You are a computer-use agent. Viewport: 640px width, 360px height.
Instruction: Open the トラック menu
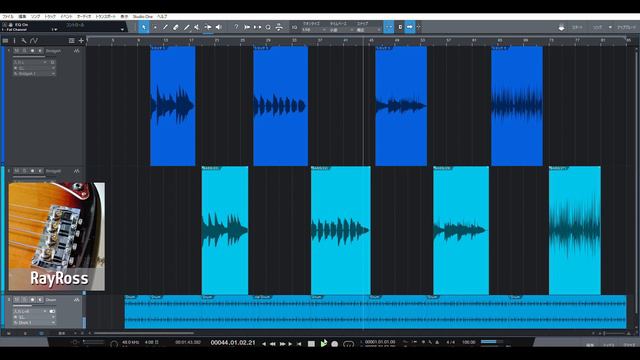click(x=50, y=17)
